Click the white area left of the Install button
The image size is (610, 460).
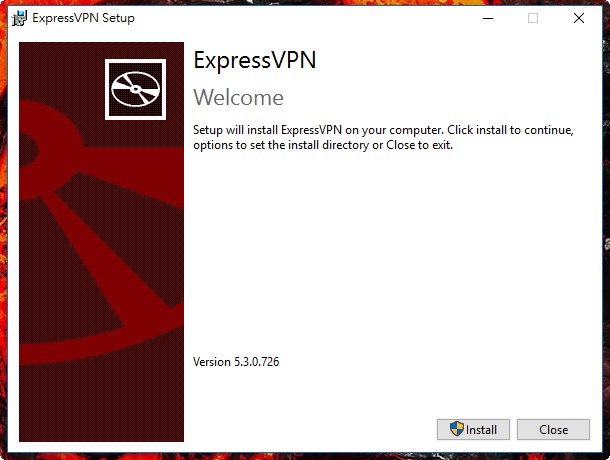[310, 429]
